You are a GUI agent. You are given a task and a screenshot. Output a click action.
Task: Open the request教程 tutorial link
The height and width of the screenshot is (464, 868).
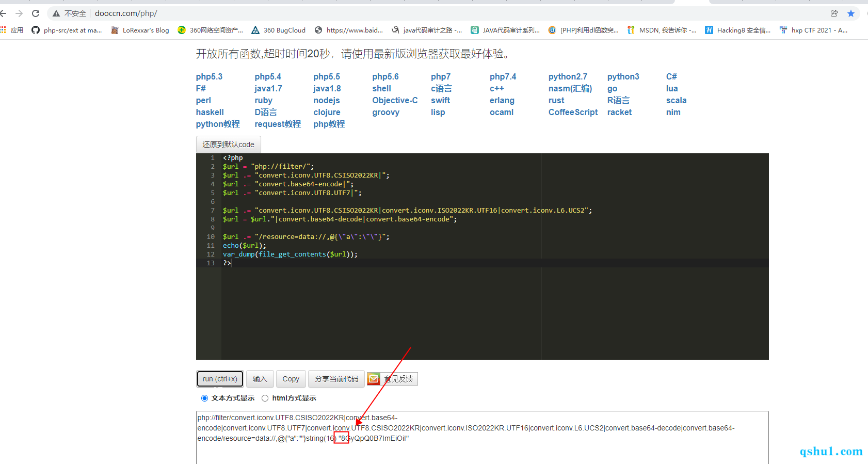tap(278, 124)
